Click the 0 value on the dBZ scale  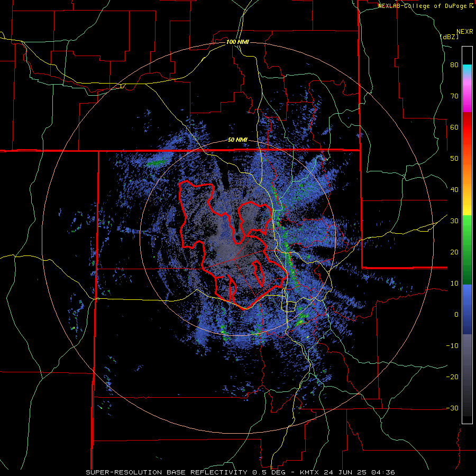(x=456, y=315)
